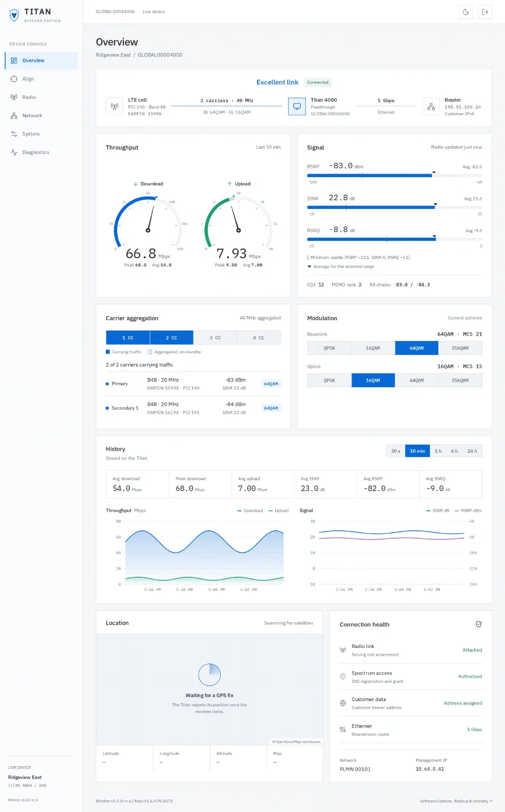Toggle the Download series in throughput legend
505x812 pixels.
coord(250,511)
